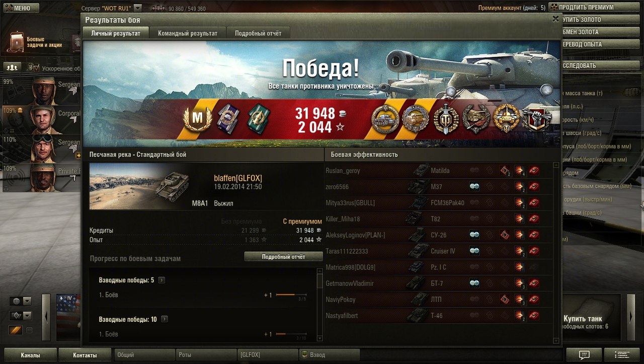Click the crew members icon button
This screenshot has width=644, height=364.
13,67
